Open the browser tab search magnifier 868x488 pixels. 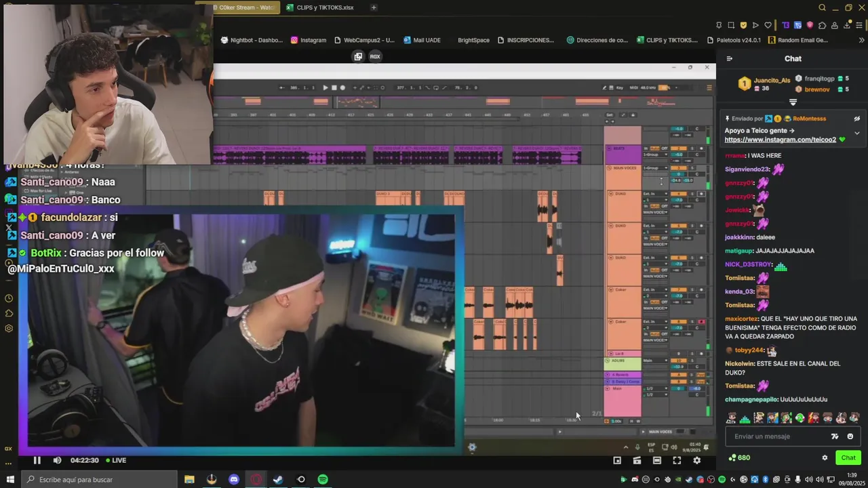click(822, 7)
